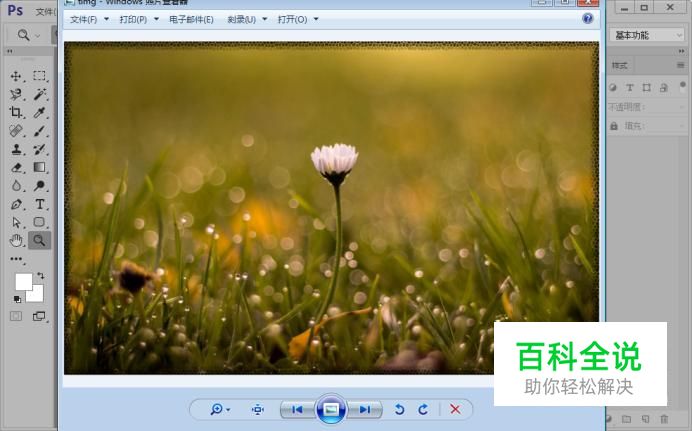Viewport: 692px width, 431px height.
Task: Open the 基本功能 workspace dropdown
Action: [647, 35]
